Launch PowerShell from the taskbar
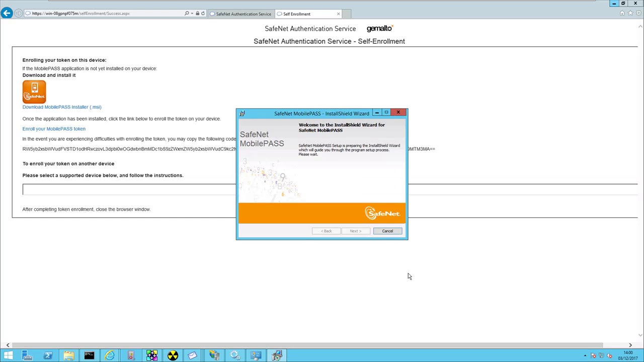The height and width of the screenshot is (362, 644). (x=48, y=356)
